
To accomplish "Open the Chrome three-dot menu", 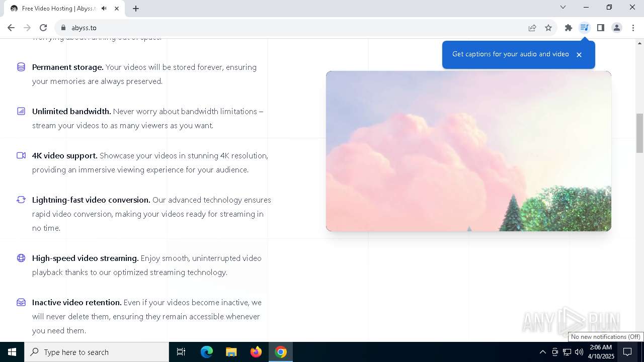I will pos(633,28).
